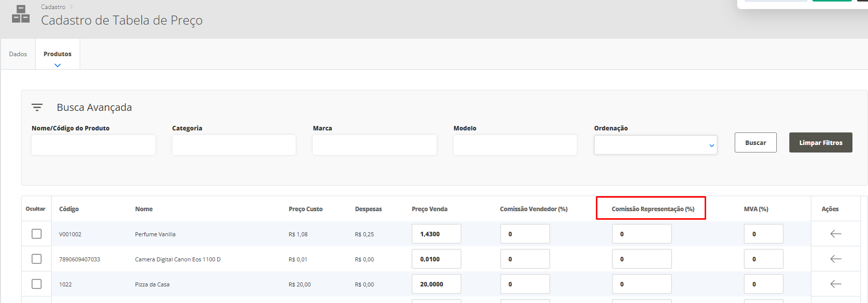Click the arrow action for Pizza da Casa
This screenshot has height=303, width=868.
pos(835,284)
